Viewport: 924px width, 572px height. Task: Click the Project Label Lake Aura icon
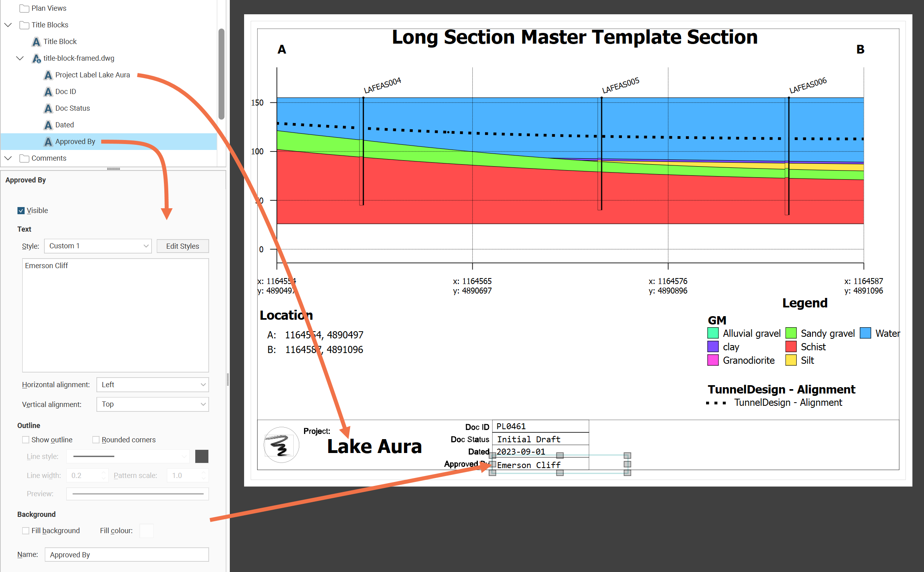[48, 75]
